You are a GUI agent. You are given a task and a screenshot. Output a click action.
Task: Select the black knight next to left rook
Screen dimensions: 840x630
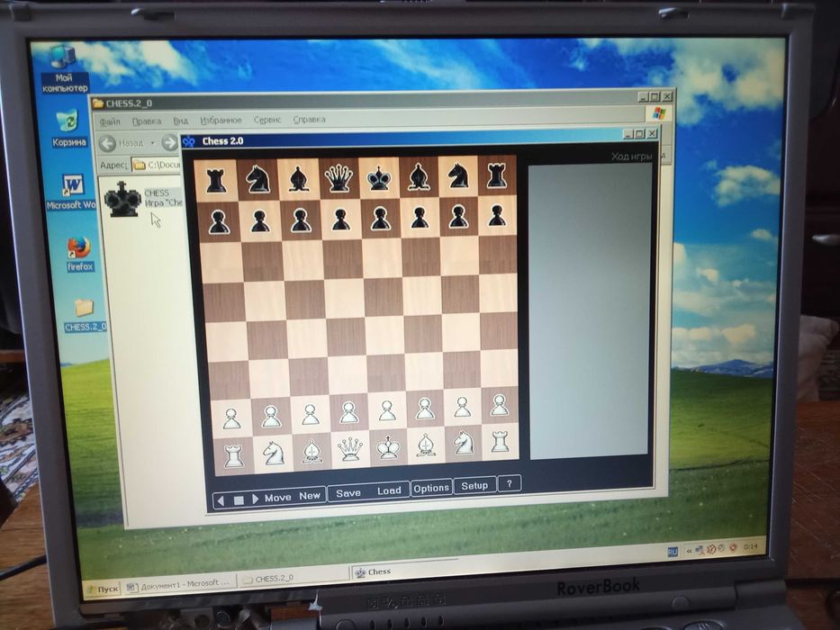(x=257, y=178)
